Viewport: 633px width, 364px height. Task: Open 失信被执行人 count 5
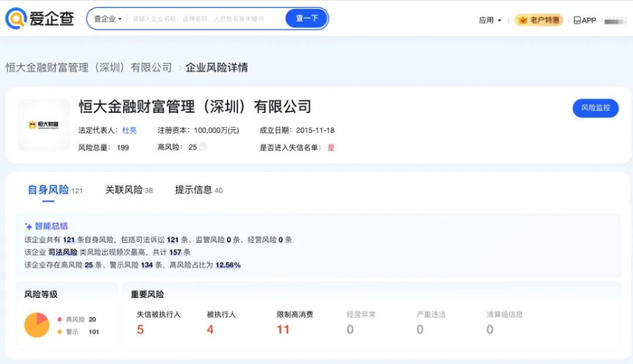click(x=140, y=330)
